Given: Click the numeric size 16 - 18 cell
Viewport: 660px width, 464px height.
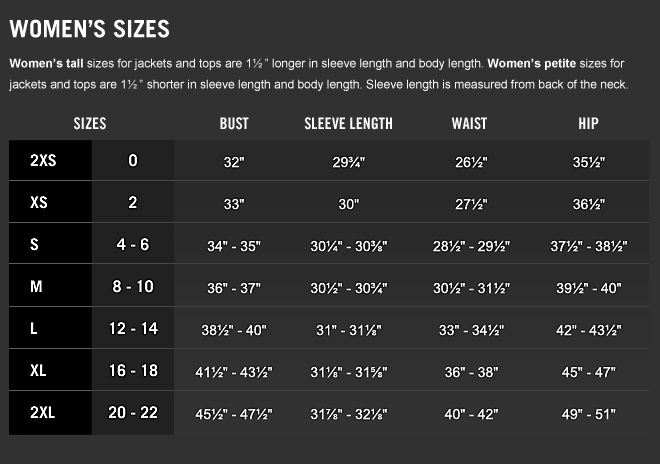Looking at the screenshot, I should click(x=132, y=371).
